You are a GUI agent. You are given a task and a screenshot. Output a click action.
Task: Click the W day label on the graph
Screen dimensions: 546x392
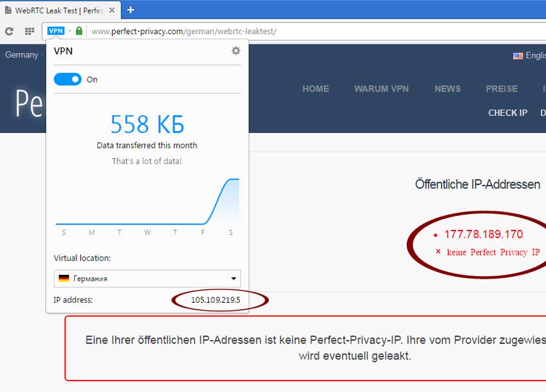tap(147, 232)
